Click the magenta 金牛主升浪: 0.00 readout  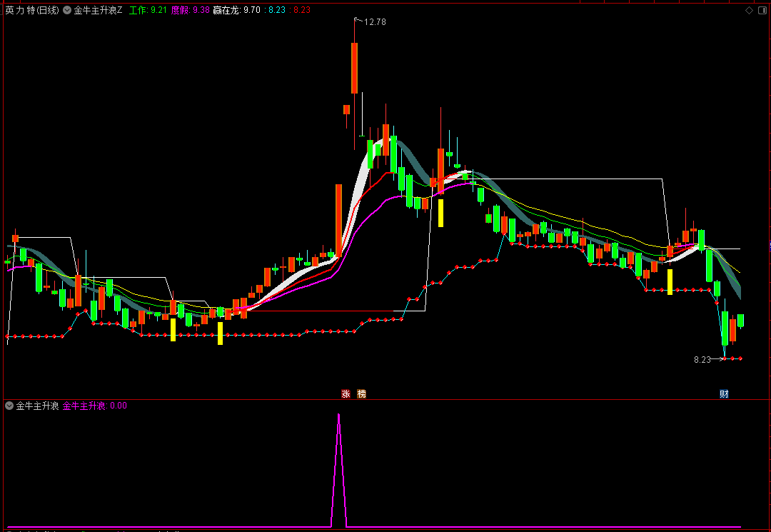pyautogui.click(x=95, y=406)
